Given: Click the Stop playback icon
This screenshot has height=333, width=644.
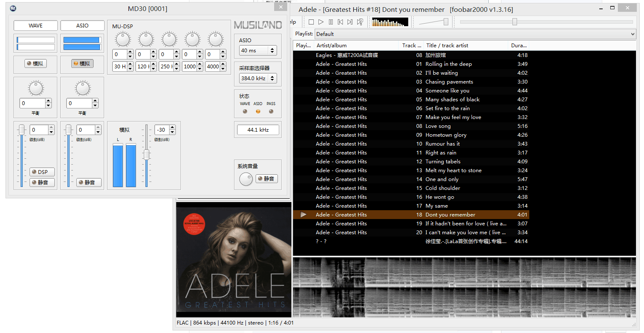Looking at the screenshot, I should [x=311, y=22].
